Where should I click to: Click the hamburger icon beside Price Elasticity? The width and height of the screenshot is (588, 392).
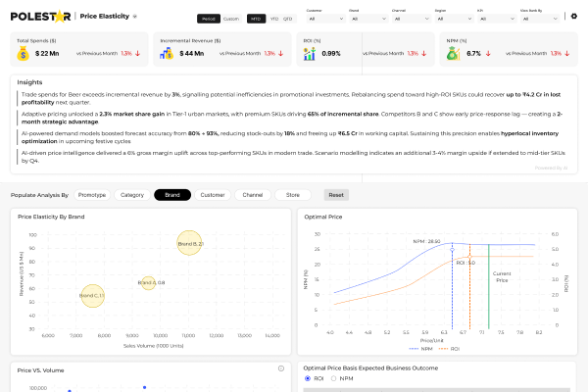pyautogui.click(x=135, y=18)
